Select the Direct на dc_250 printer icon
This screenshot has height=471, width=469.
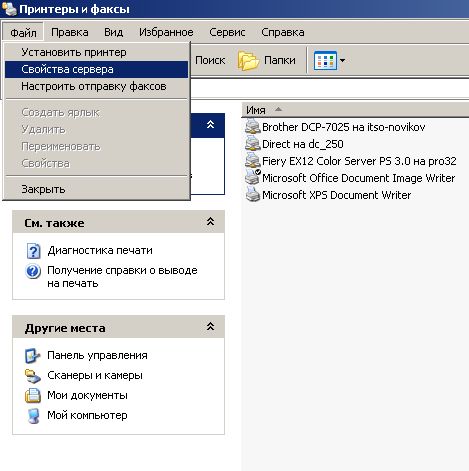[x=252, y=144]
